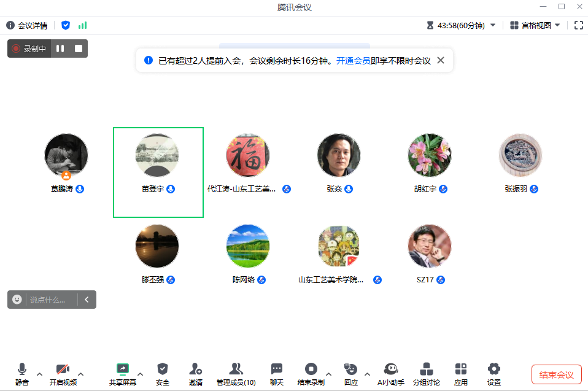Screen dimensions: 588x391
Task: Select 张振羽's carved medallion avatar
Action: click(520, 155)
